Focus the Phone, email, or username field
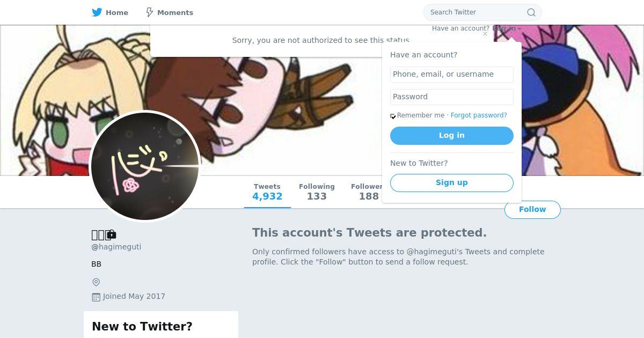 451,75
